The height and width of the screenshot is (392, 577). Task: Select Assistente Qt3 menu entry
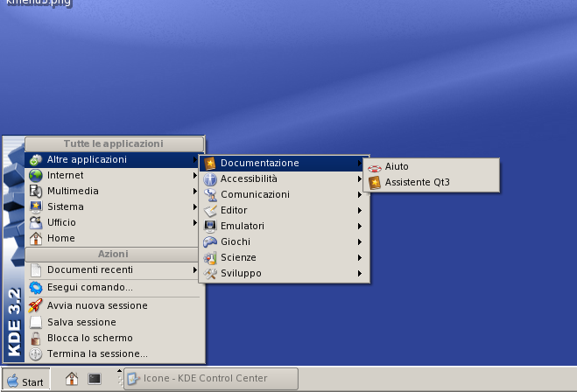pyautogui.click(x=432, y=182)
